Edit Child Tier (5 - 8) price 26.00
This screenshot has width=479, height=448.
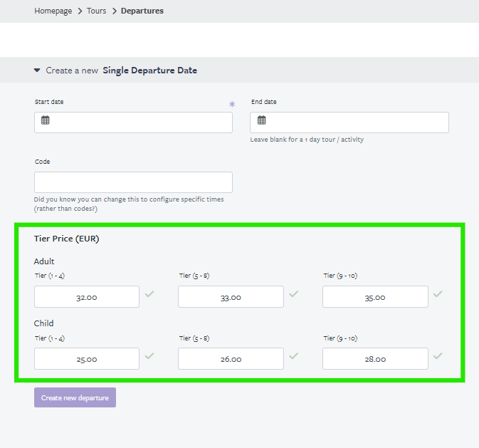click(x=231, y=358)
